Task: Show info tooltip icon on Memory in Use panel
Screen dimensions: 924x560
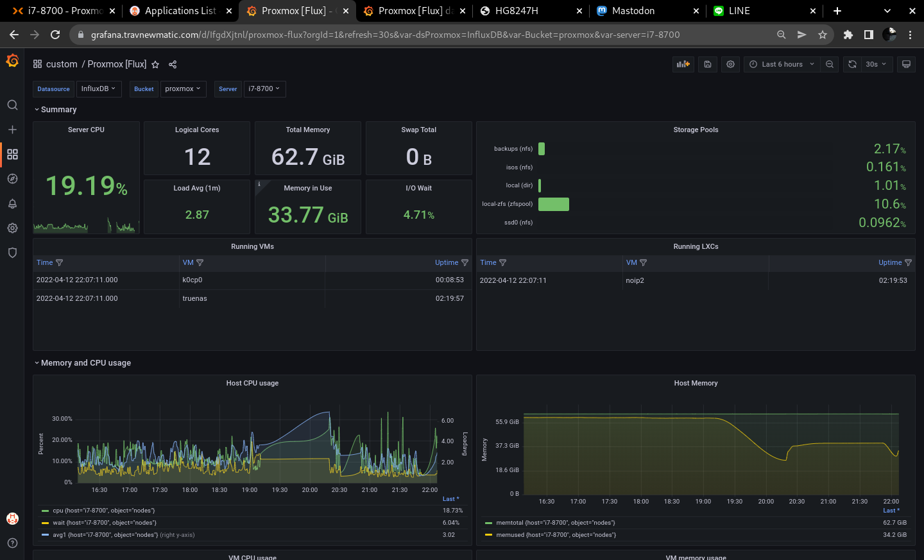Action: pyautogui.click(x=259, y=184)
